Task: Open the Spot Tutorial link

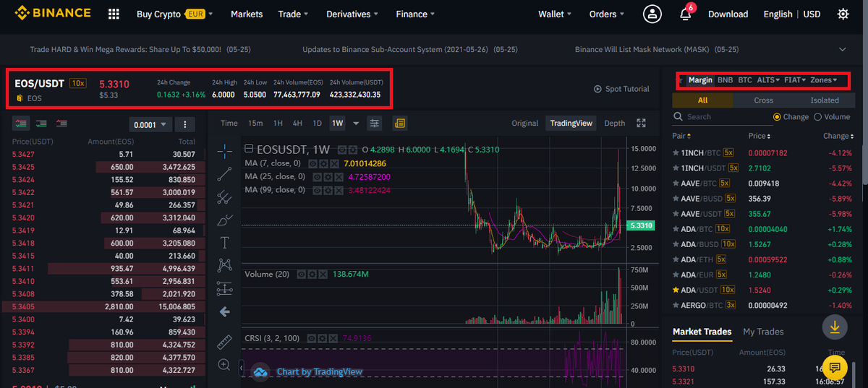Action: [621, 89]
